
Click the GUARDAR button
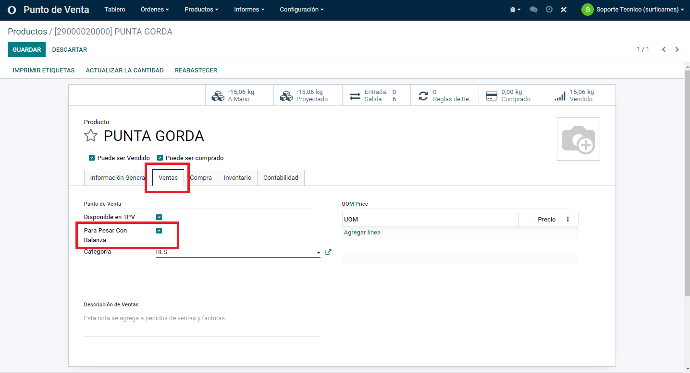coord(27,50)
